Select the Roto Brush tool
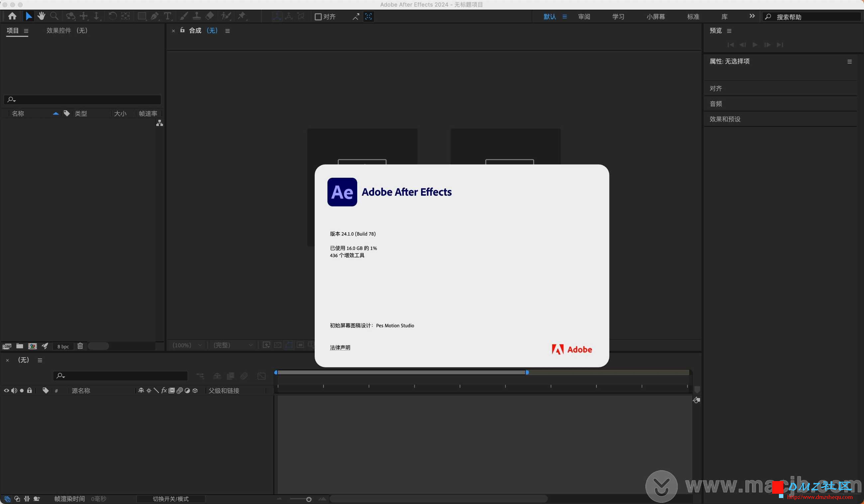Viewport: 864px width, 504px height. [x=226, y=16]
